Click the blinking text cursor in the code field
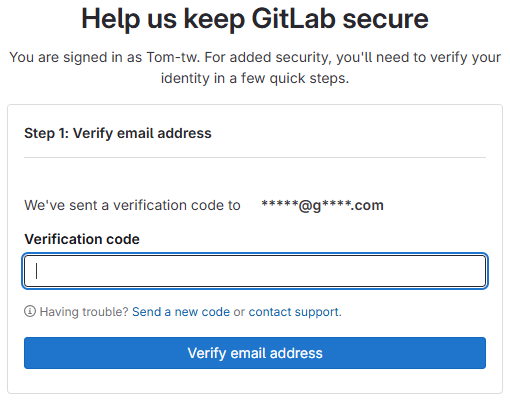 (x=37, y=271)
